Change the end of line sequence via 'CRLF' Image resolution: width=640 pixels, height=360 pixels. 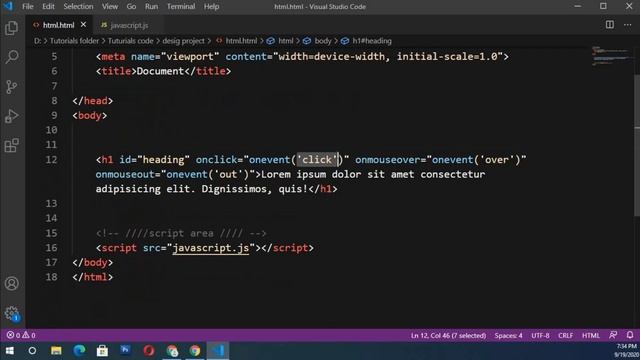pyautogui.click(x=565, y=336)
